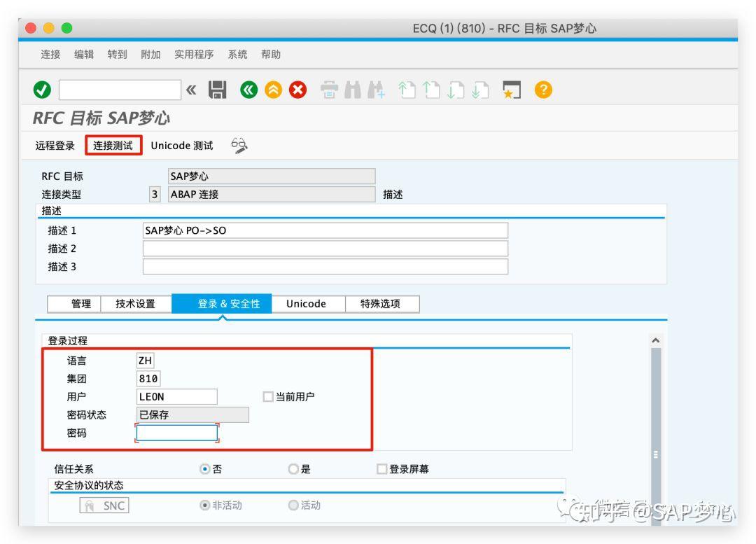756x544 pixels.
Task: Enable the 登录屏幕 checkbox
Action: click(382, 469)
